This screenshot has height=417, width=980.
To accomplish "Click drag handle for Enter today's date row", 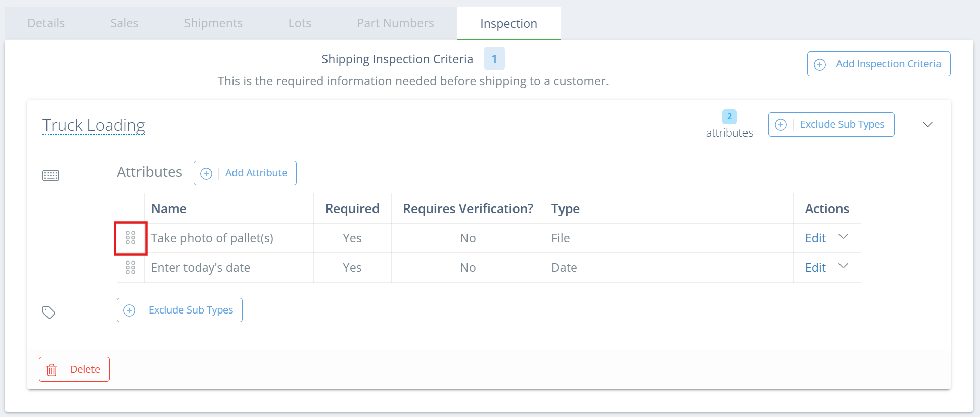I will tap(130, 268).
